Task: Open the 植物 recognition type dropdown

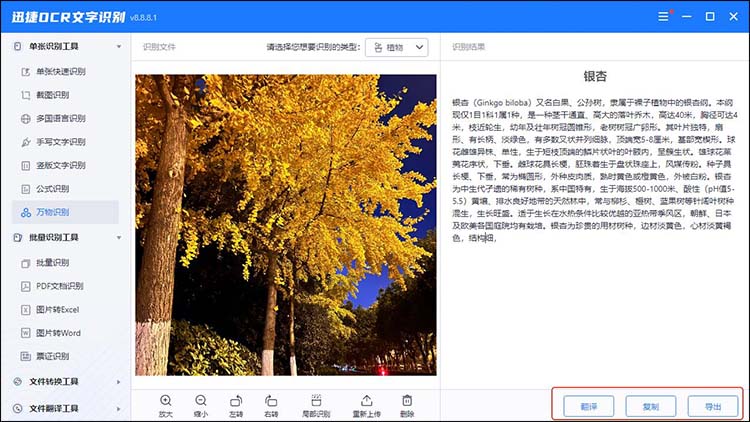Action: click(x=397, y=47)
